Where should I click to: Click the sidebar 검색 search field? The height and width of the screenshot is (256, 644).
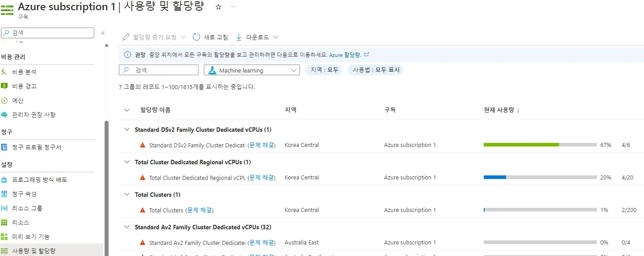pos(48,33)
